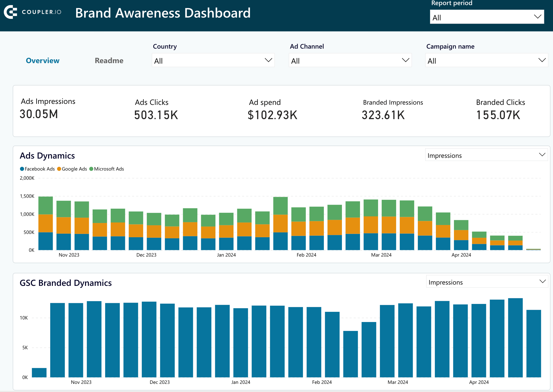Click the Google Ads legend marker
The image size is (553, 392).
click(x=59, y=169)
